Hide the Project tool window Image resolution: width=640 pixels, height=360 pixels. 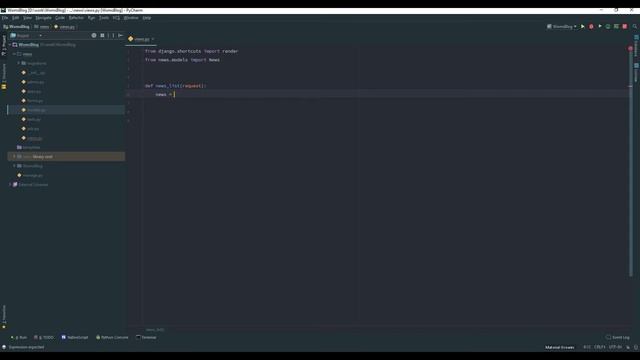tap(120, 36)
